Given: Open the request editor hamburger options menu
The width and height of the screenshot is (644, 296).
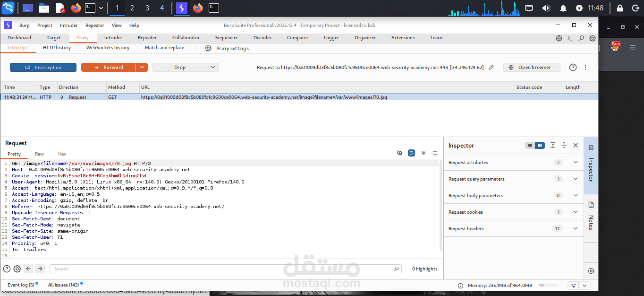Looking at the screenshot, I should pos(435,153).
